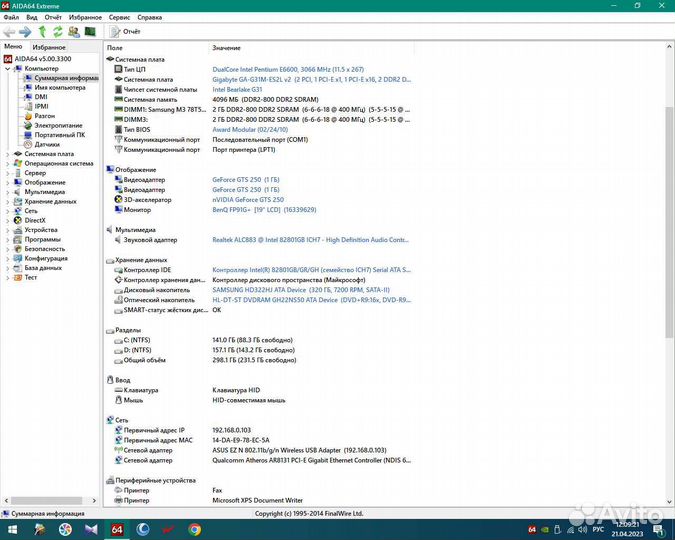
Task: Open the Справка menu
Action: pyautogui.click(x=149, y=17)
